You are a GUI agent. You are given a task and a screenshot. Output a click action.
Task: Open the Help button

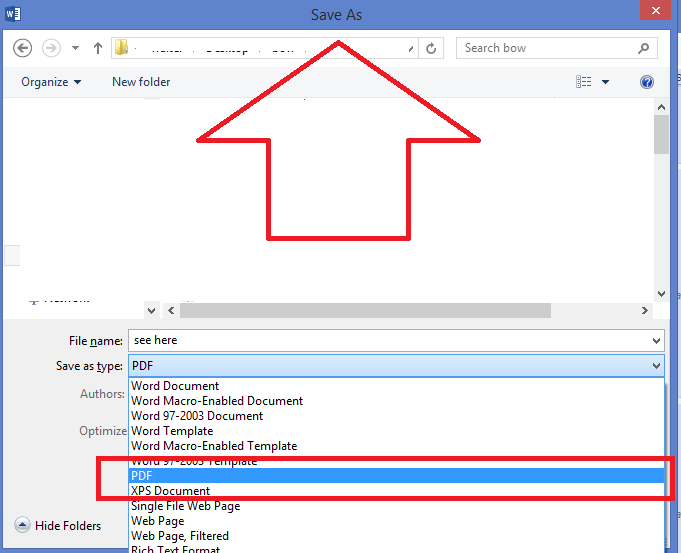(x=647, y=82)
